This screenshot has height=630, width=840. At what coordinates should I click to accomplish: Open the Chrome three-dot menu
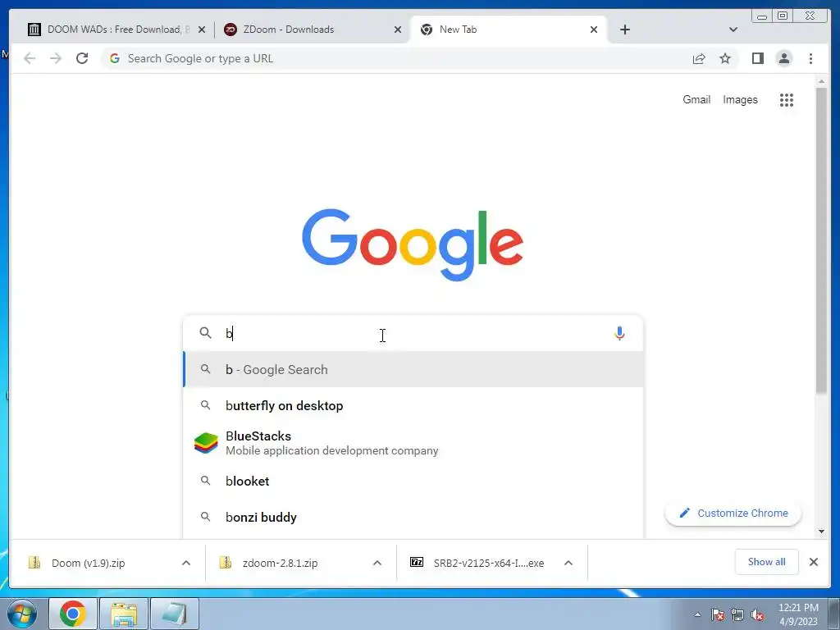[810, 58]
